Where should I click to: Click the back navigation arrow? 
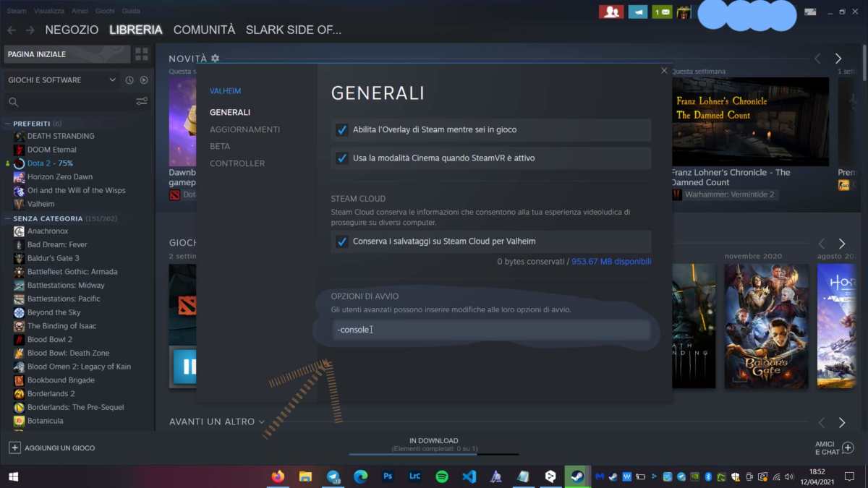[x=11, y=30]
